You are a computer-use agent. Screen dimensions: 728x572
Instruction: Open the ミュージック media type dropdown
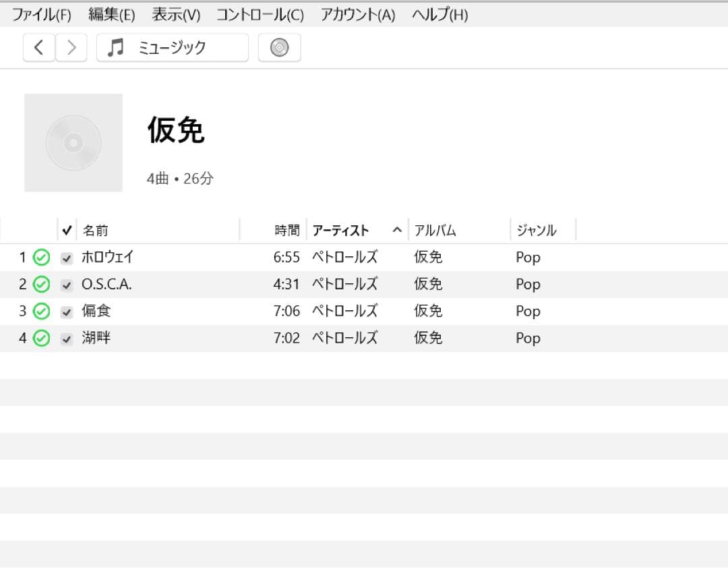click(x=173, y=47)
